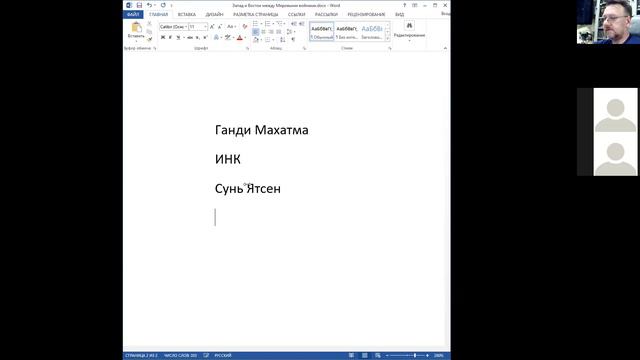Start a bulleted list
The width and height of the screenshot is (640, 360).
click(x=256, y=24)
